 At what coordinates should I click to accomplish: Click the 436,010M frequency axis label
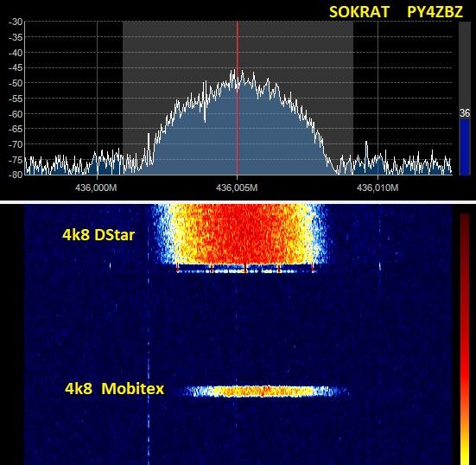click(378, 188)
